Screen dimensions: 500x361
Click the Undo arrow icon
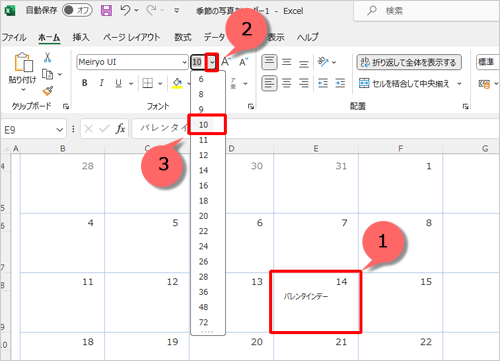pyautogui.click(x=125, y=10)
